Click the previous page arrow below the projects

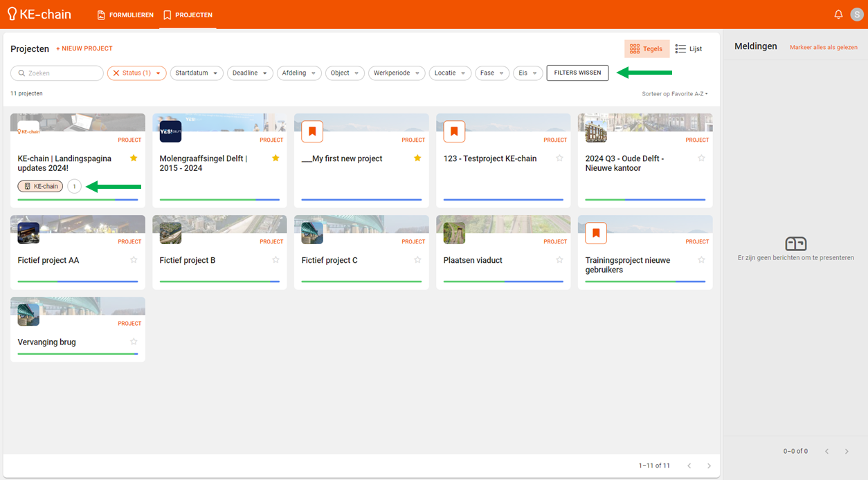pos(689,465)
